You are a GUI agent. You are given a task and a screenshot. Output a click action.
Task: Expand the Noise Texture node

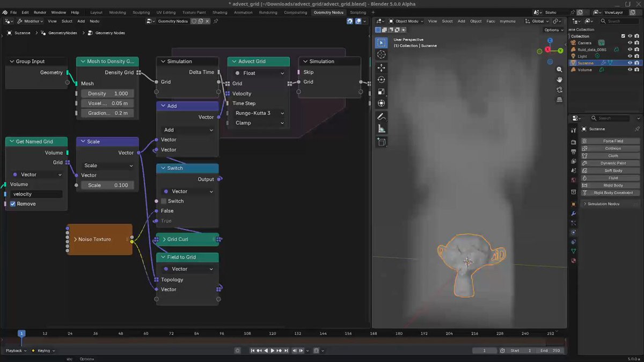[75, 240]
